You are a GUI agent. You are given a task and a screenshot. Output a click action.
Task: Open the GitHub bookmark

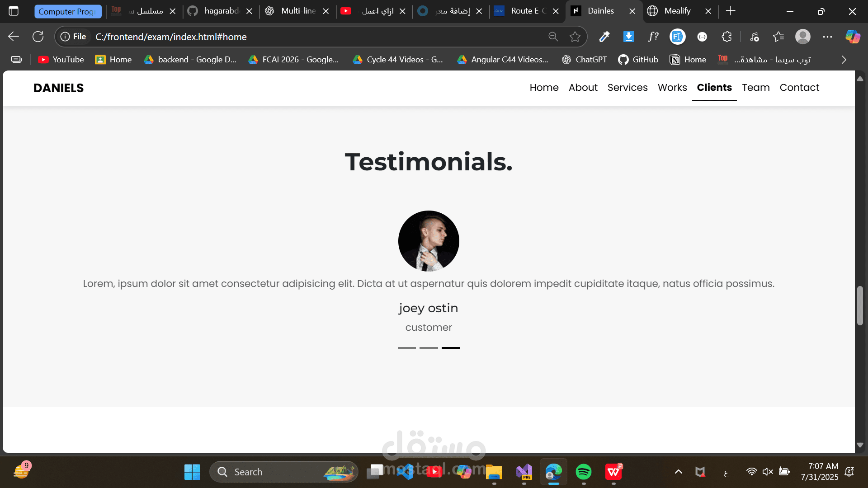click(x=638, y=60)
